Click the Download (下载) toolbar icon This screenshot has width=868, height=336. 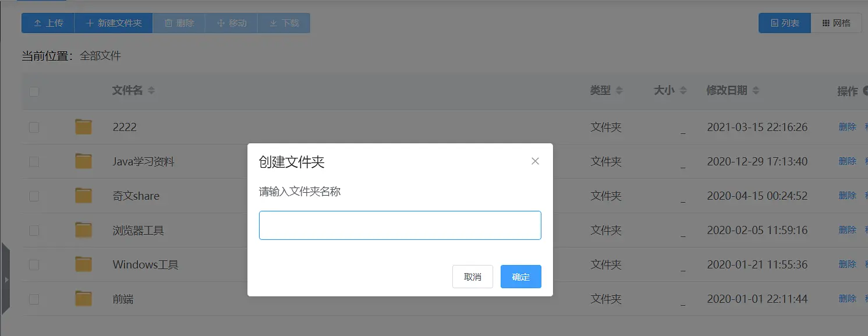coord(272,23)
